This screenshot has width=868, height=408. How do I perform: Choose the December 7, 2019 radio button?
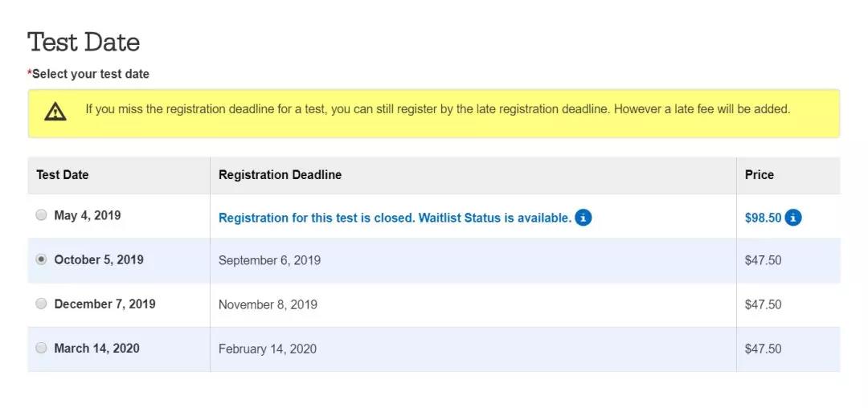coord(42,304)
